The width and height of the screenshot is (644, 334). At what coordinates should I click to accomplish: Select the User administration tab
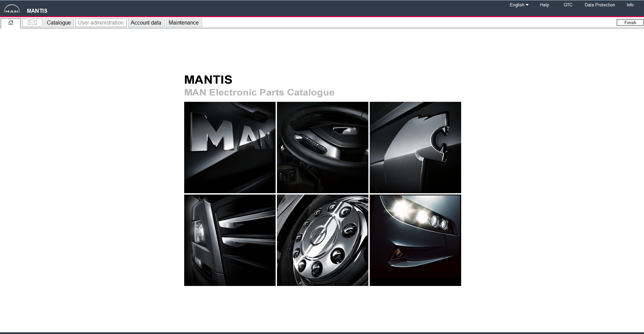pyautogui.click(x=101, y=23)
